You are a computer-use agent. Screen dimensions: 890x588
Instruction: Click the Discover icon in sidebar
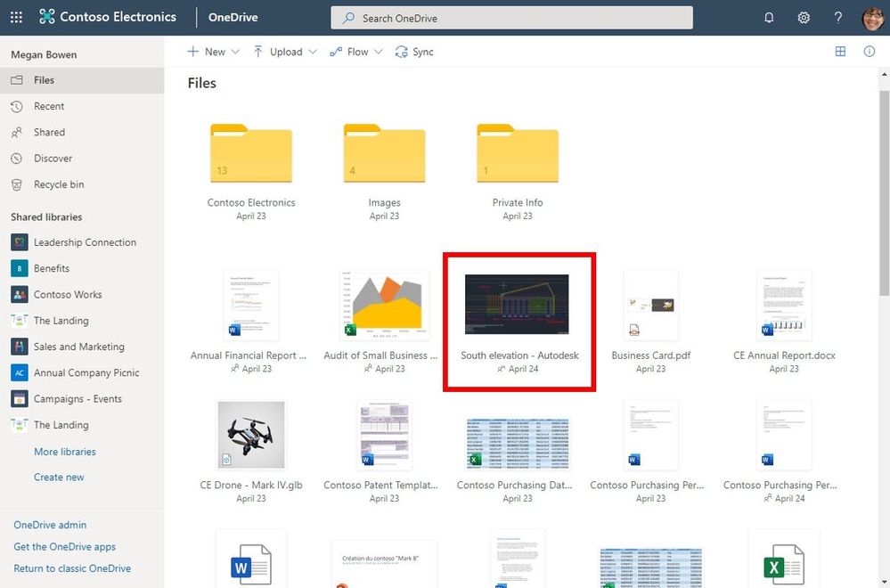pos(17,159)
